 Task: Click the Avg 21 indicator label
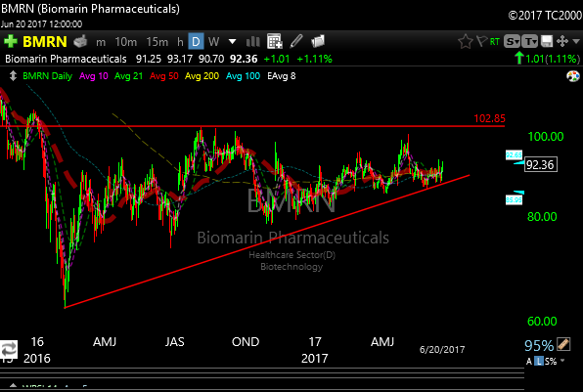coord(129,76)
